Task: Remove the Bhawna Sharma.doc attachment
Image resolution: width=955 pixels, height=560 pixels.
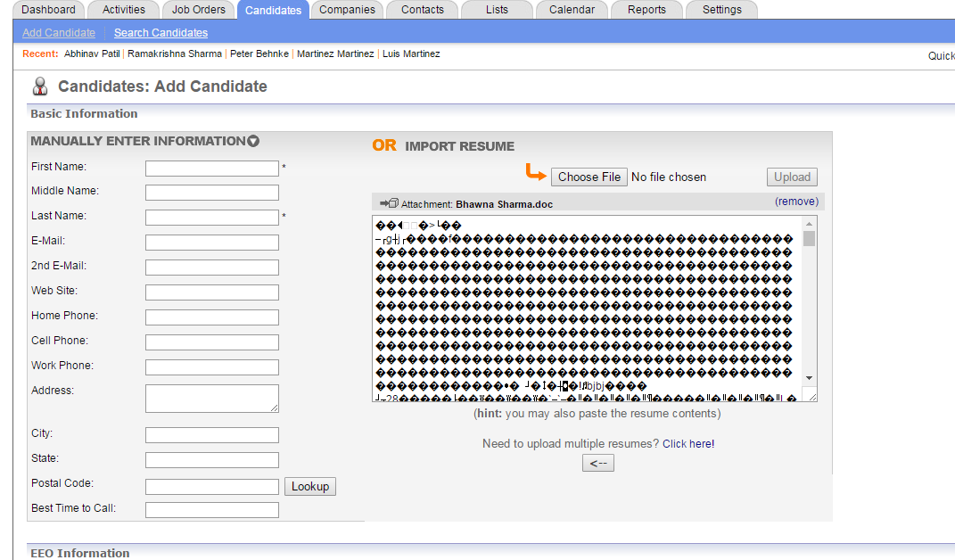Action: [795, 202]
